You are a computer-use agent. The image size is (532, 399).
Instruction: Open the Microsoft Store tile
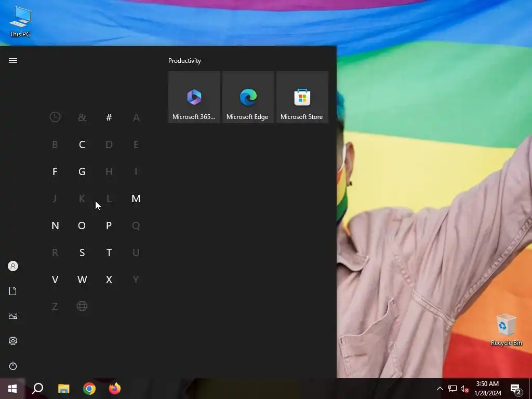(x=302, y=97)
